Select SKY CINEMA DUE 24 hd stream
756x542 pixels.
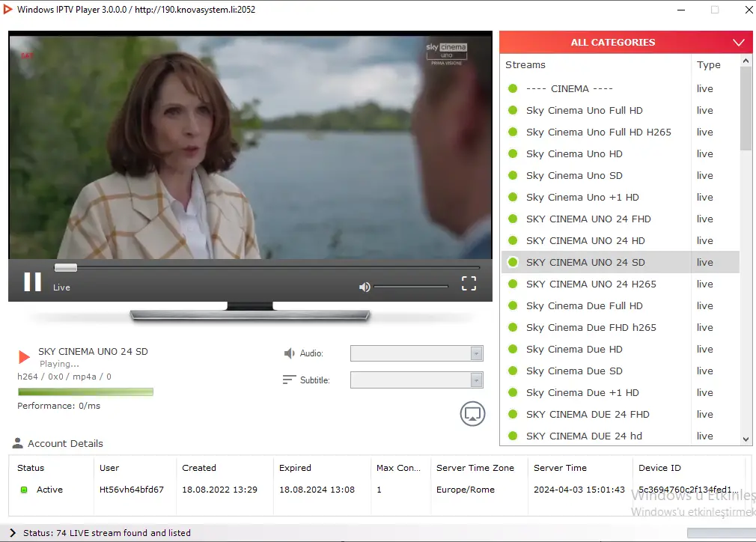[x=620, y=436]
